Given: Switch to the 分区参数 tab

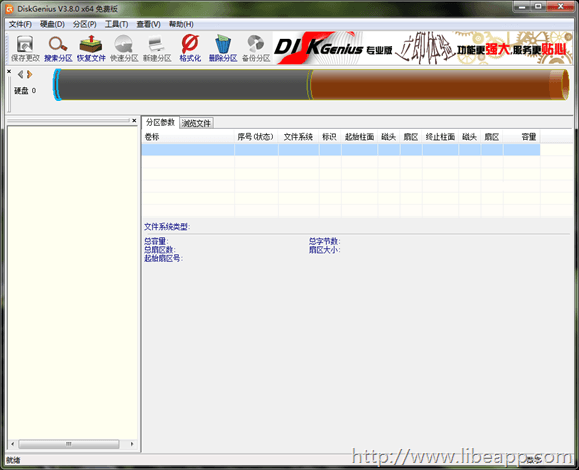Looking at the screenshot, I should tap(160, 122).
